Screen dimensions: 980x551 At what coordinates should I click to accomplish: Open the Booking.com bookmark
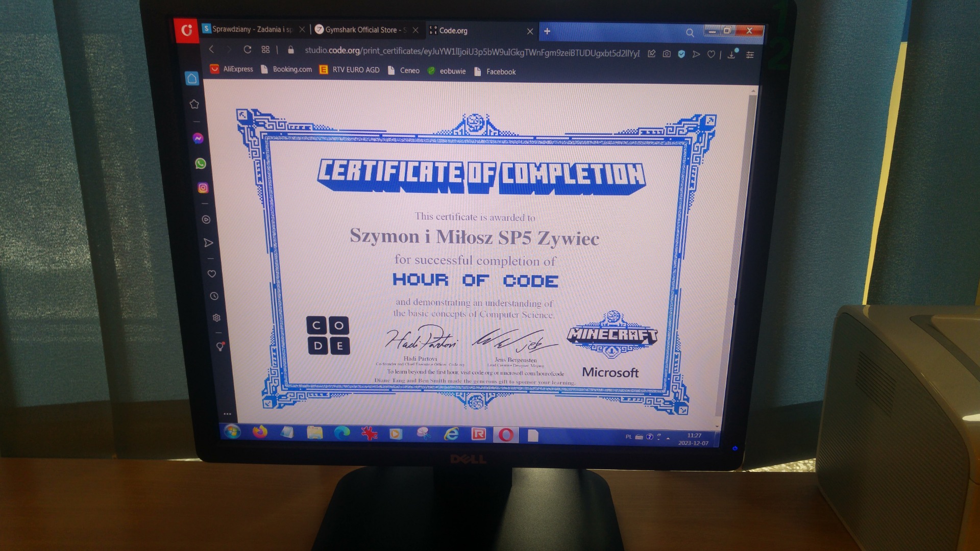point(286,69)
